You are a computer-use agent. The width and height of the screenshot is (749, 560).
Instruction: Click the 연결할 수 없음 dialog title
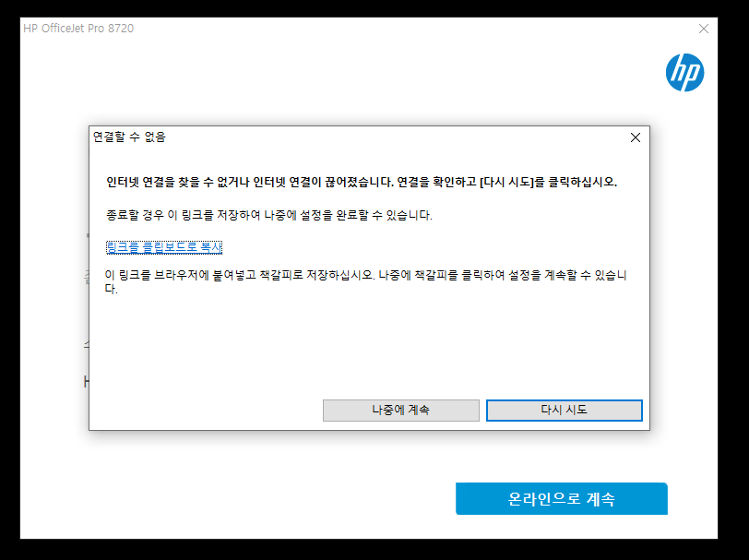click(129, 137)
